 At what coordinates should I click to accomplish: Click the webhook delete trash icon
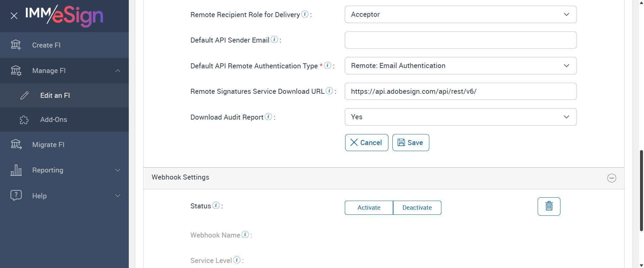point(549,206)
